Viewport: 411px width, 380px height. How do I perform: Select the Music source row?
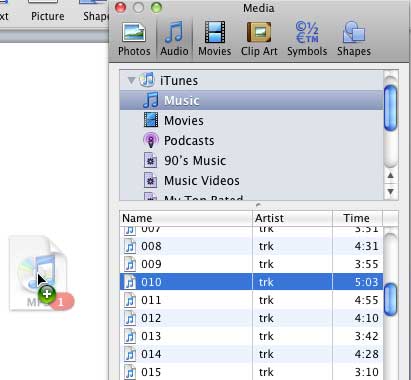(x=251, y=100)
